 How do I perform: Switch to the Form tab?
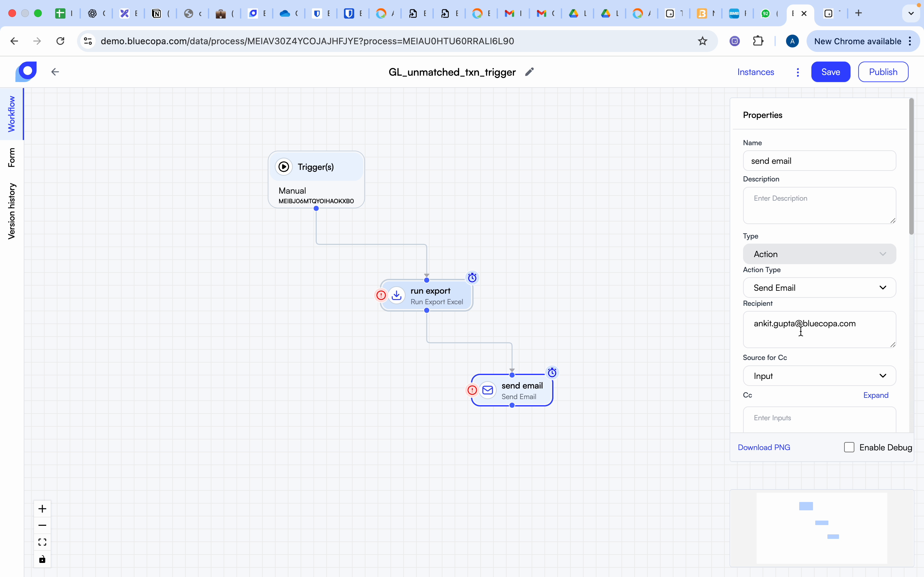pos(12,158)
